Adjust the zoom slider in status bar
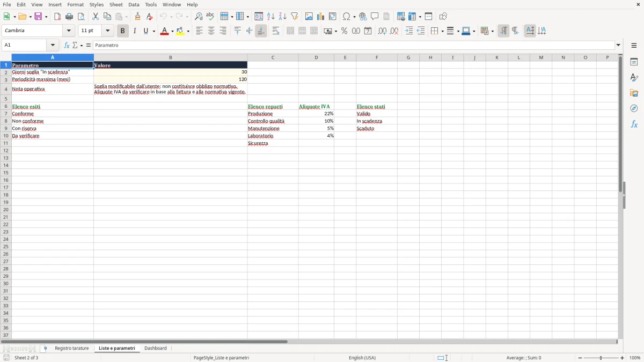This screenshot has height=362, width=644. coord(601,358)
